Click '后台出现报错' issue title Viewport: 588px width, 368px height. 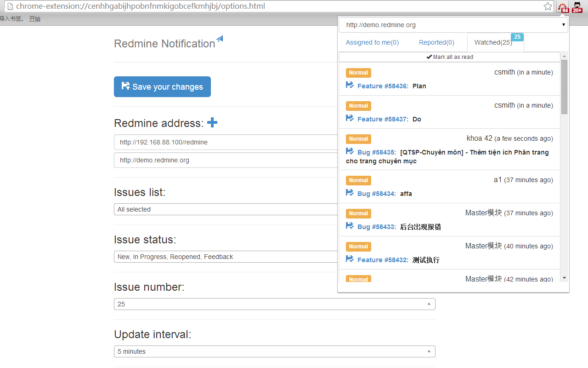[x=420, y=227]
